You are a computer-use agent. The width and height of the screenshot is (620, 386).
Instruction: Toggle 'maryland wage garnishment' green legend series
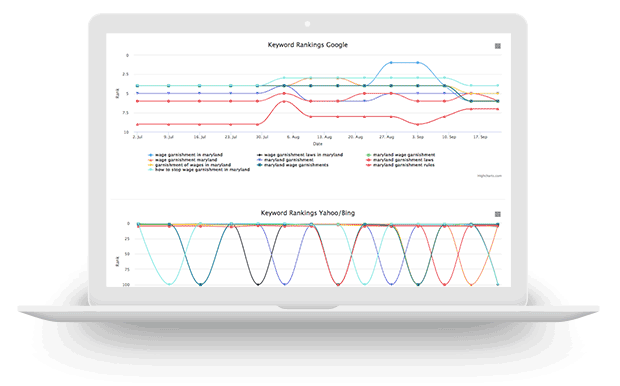[401, 155]
